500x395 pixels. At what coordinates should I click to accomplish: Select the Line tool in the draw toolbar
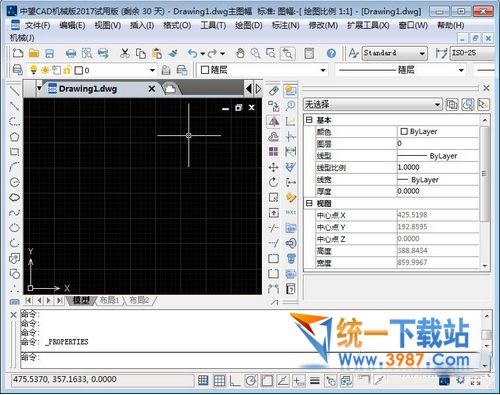(14, 90)
